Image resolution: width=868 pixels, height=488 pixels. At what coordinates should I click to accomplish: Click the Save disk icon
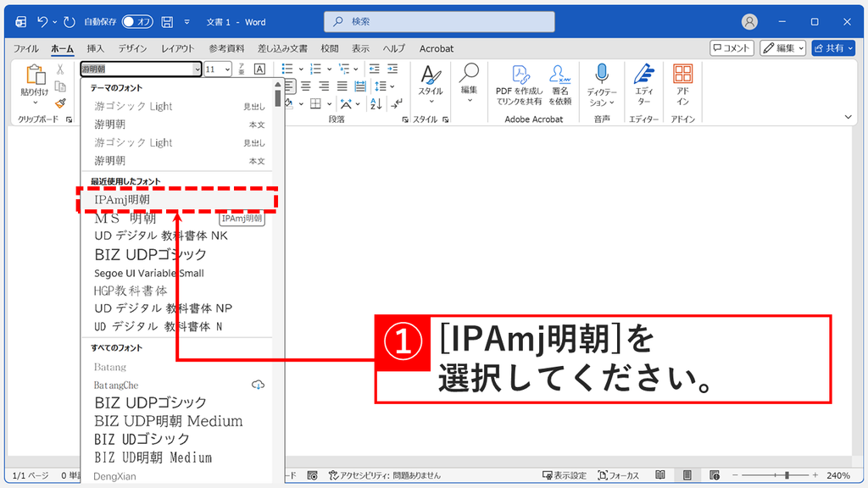[167, 21]
